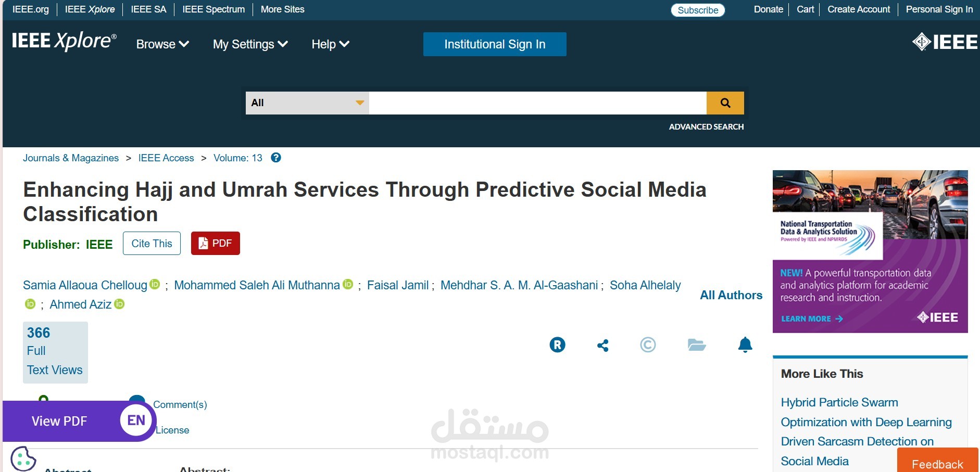This screenshot has height=472, width=980.
Task: Open the Cite This button
Action: pyautogui.click(x=152, y=243)
